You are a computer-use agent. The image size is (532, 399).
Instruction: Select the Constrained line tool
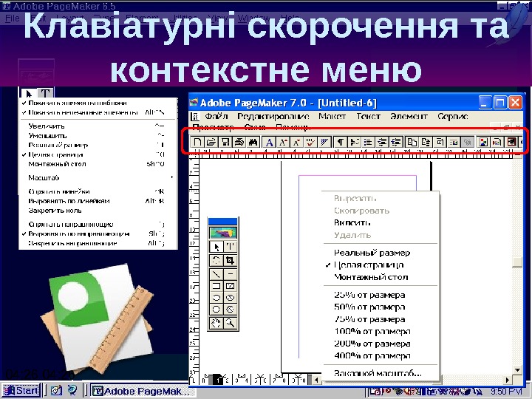point(230,274)
